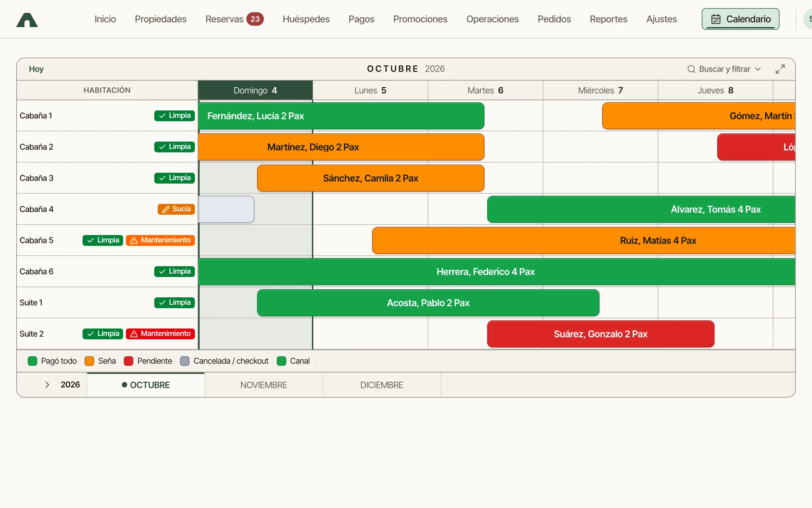The height and width of the screenshot is (508, 812).
Task: Click the app logo icon
Action: tap(27, 20)
